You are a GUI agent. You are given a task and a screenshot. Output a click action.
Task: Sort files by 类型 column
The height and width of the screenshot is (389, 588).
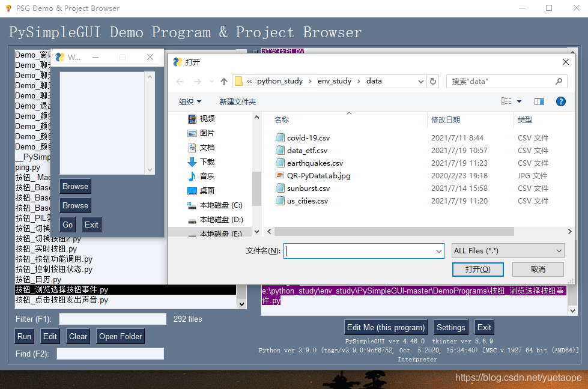click(x=524, y=120)
